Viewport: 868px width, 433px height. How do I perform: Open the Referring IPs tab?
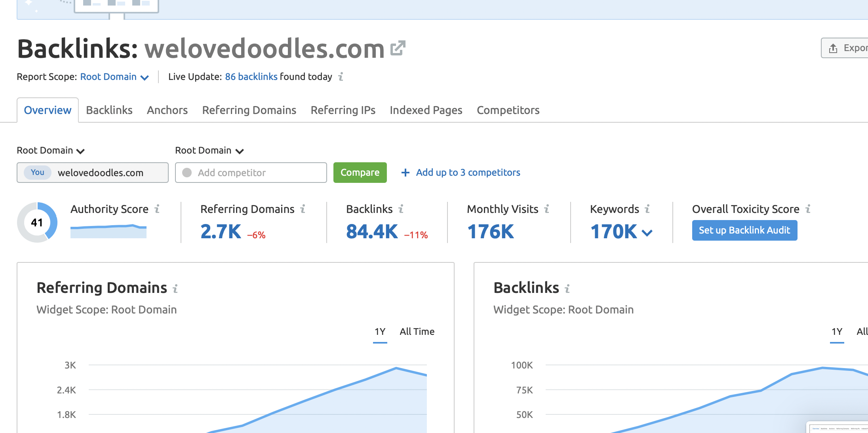(343, 110)
